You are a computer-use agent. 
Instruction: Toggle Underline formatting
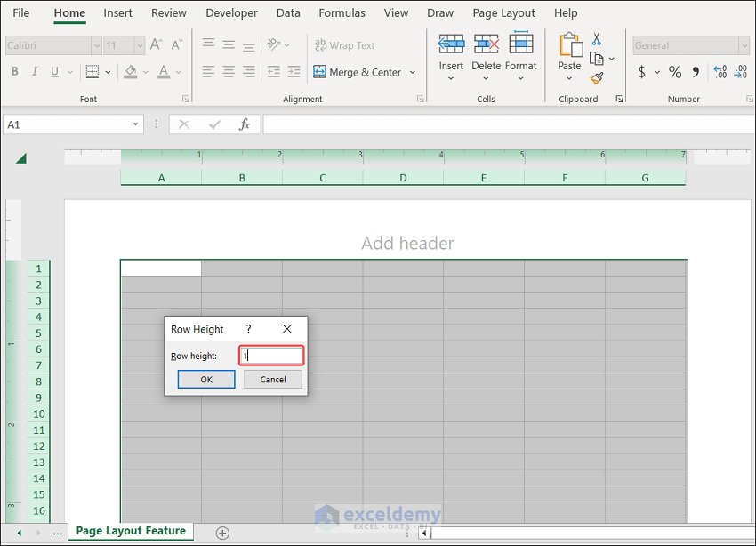[54, 72]
